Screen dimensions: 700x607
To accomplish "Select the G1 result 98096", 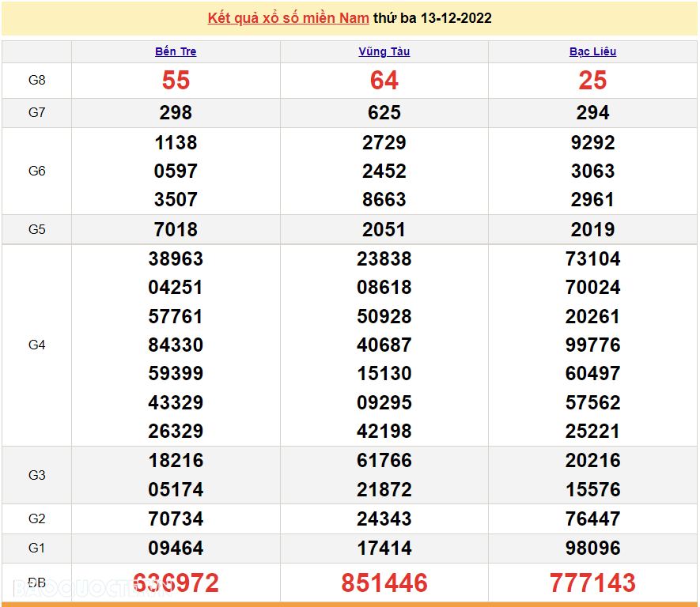I will 592,548.
